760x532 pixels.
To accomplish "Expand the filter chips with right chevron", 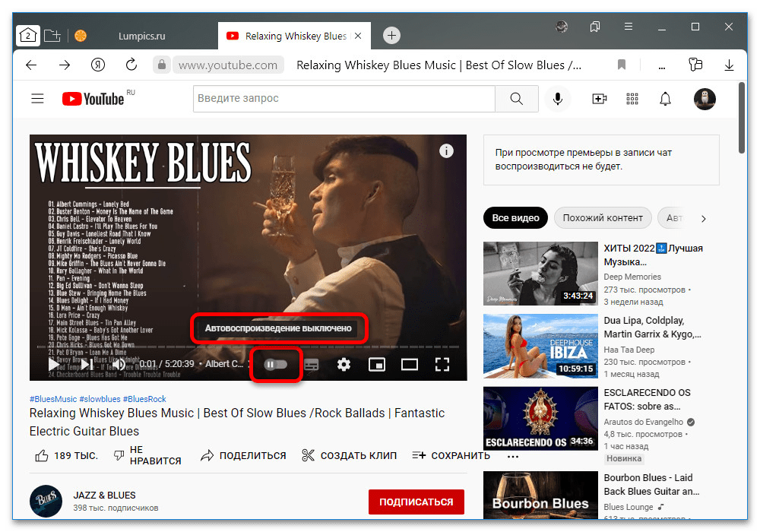I will [x=703, y=219].
